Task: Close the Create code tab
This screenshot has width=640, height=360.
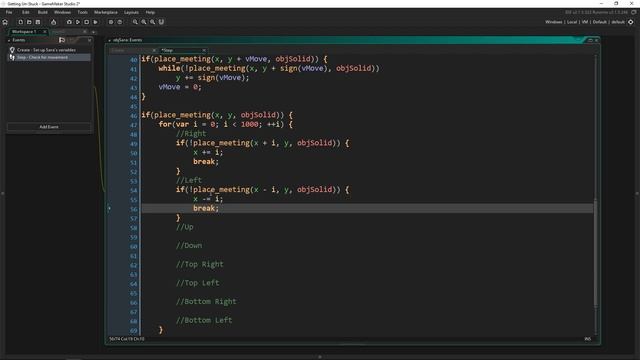Action: pyautogui.click(x=154, y=50)
